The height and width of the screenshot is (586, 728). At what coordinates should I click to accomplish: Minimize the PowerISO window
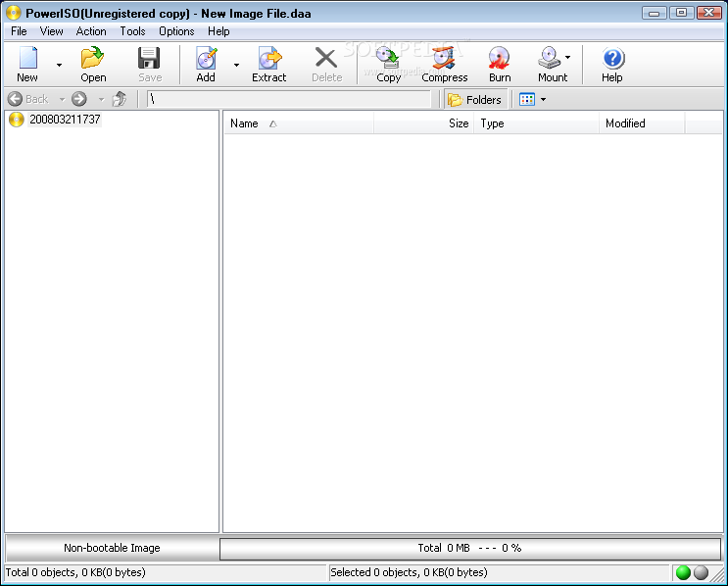point(655,13)
